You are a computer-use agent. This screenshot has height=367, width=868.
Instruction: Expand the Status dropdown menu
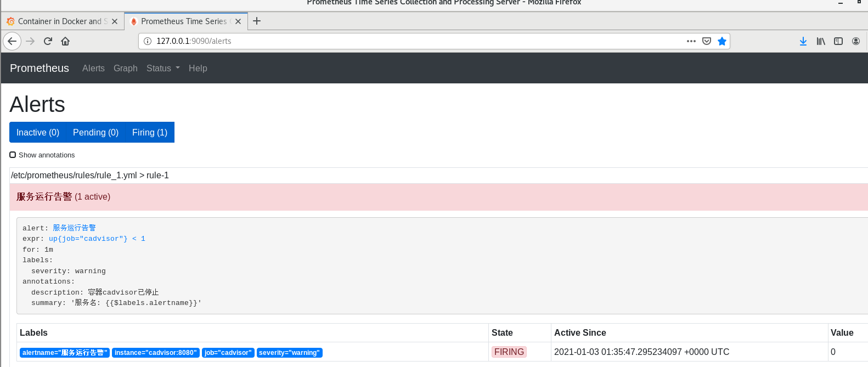(163, 68)
